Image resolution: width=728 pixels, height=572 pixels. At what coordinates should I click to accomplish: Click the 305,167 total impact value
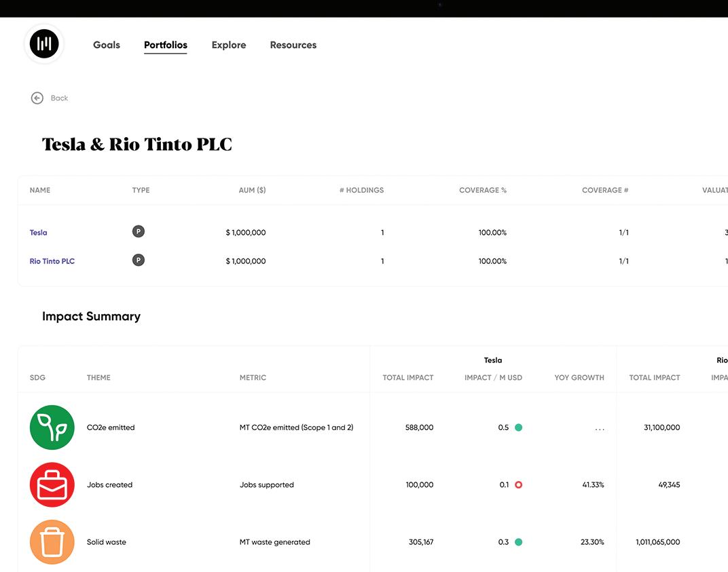pos(421,542)
